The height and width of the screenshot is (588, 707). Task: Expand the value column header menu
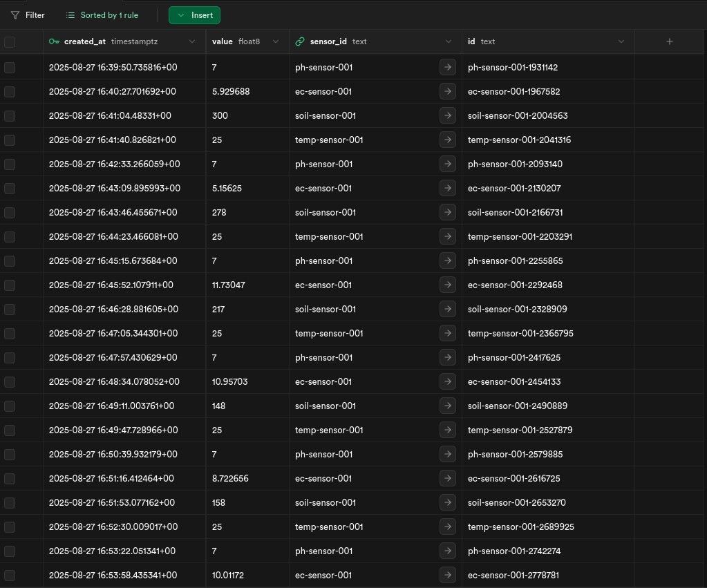pyautogui.click(x=275, y=41)
